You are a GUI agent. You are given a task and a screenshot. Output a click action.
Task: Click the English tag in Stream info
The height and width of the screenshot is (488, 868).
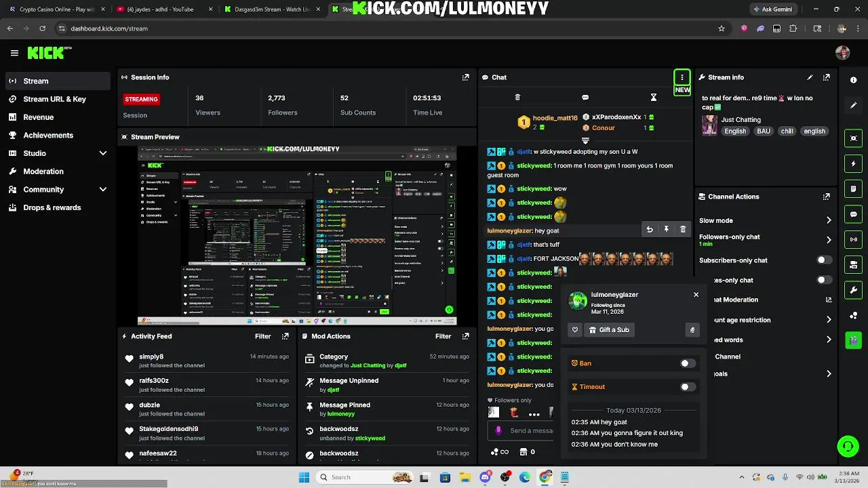pyautogui.click(x=734, y=131)
